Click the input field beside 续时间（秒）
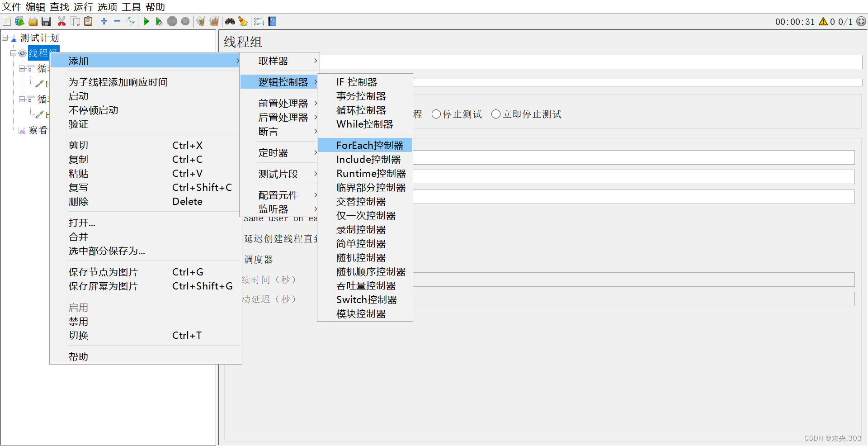The width and height of the screenshot is (868, 446). click(634, 280)
